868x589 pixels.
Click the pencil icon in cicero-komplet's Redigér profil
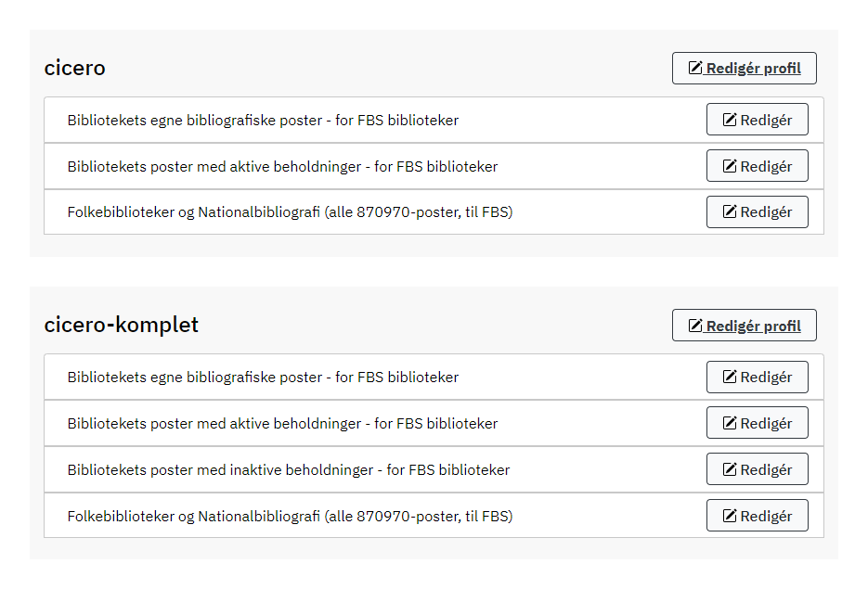(x=695, y=326)
